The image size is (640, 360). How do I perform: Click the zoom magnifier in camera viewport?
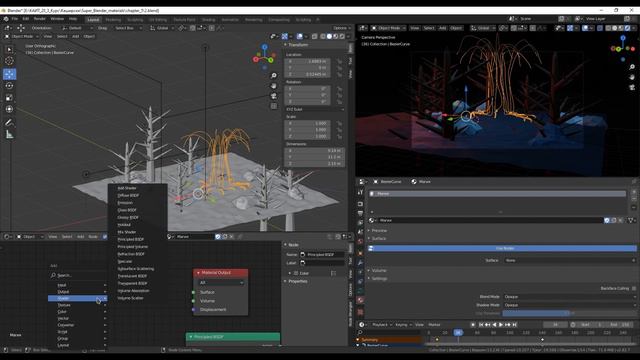coord(632,67)
